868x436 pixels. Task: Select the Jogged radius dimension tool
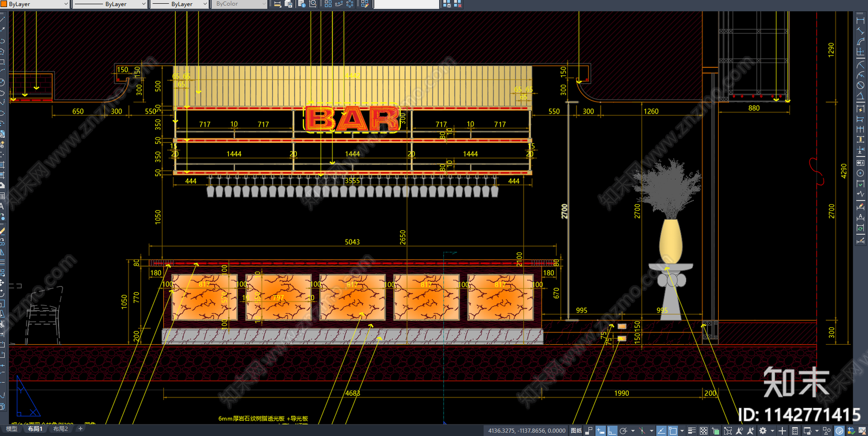point(860,74)
